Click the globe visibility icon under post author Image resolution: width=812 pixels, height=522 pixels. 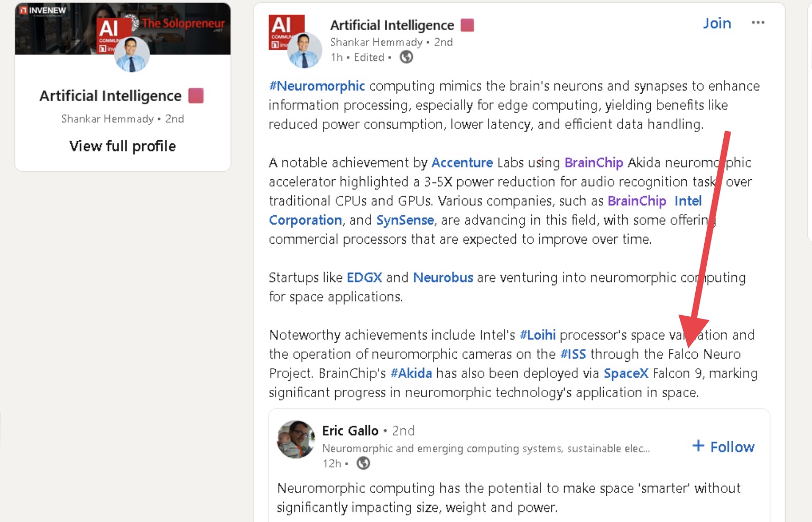tap(406, 57)
